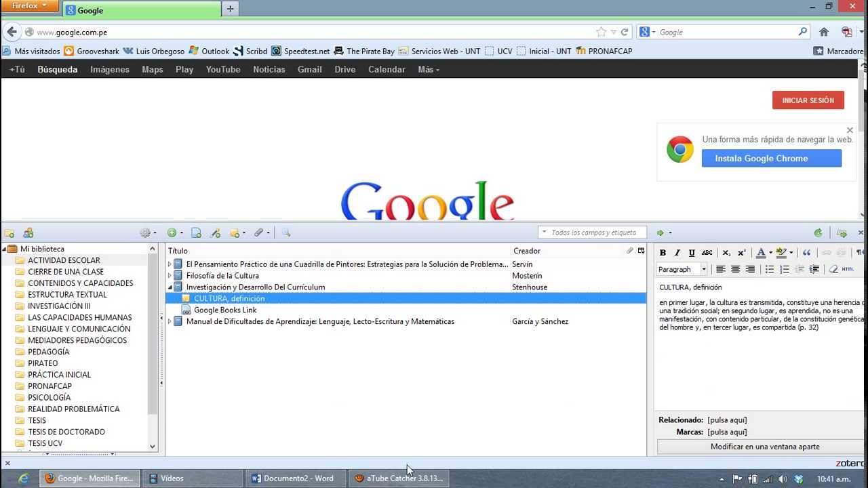This screenshot has height=488, width=868.
Task: Reload the Google page
Action: click(625, 32)
